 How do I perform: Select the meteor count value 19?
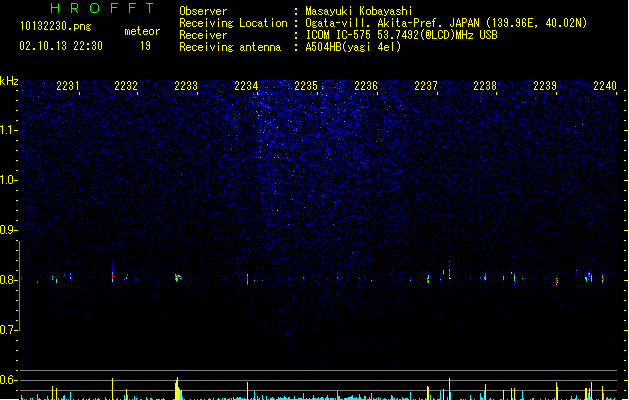pyautogui.click(x=145, y=46)
